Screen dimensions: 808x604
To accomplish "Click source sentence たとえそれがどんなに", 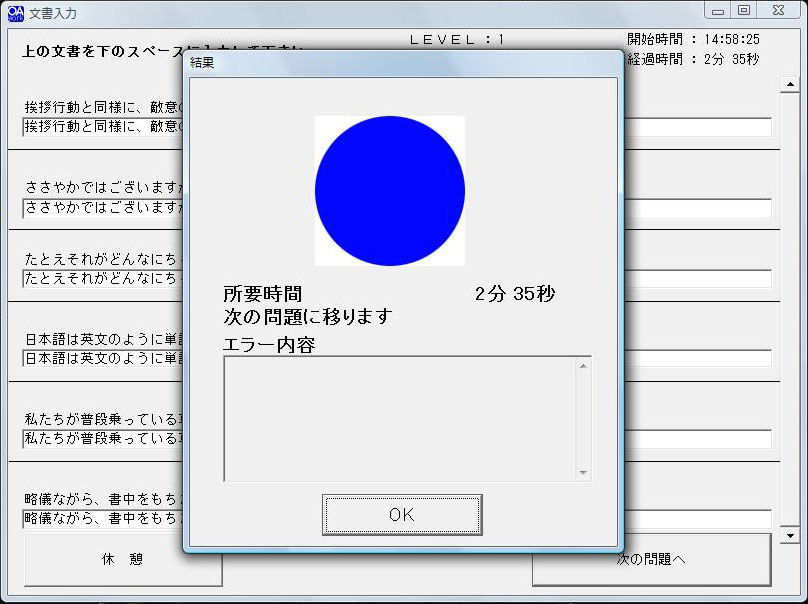I will (x=104, y=259).
